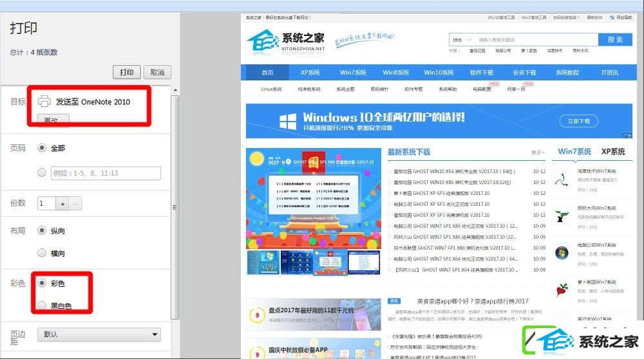
Task: Open the Win7系统 nav tab
Action: [353, 73]
